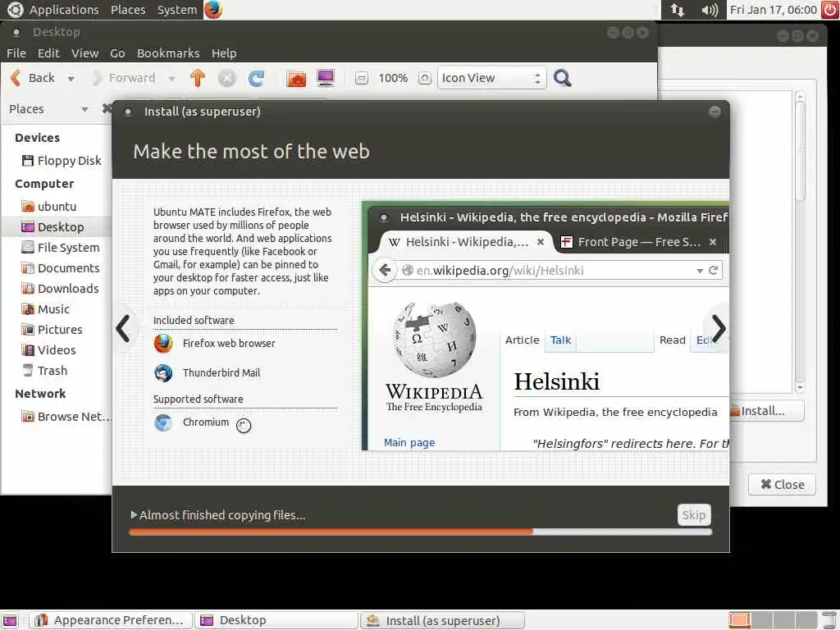Switch to Desktop taskbar window
840x630 pixels.
[276, 620]
